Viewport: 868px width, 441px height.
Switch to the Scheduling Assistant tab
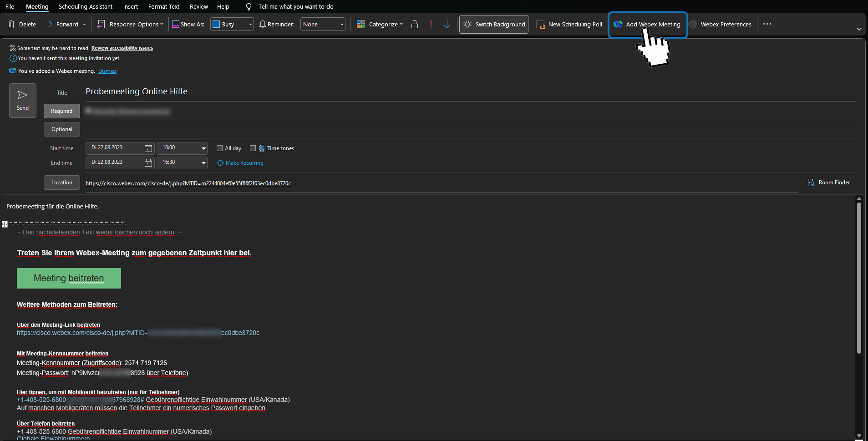tap(86, 7)
